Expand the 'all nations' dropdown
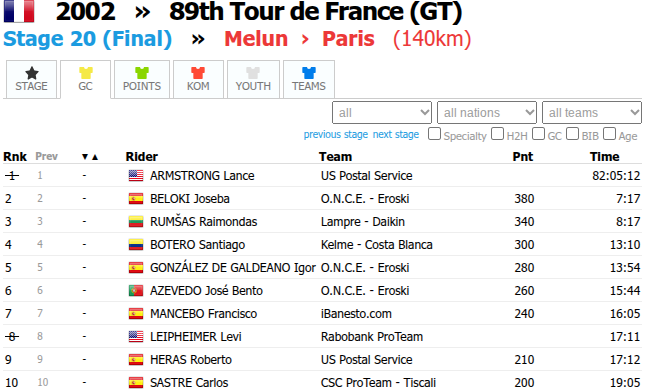Image resolution: width=646 pixels, height=390 pixels. pyautogui.click(x=487, y=112)
